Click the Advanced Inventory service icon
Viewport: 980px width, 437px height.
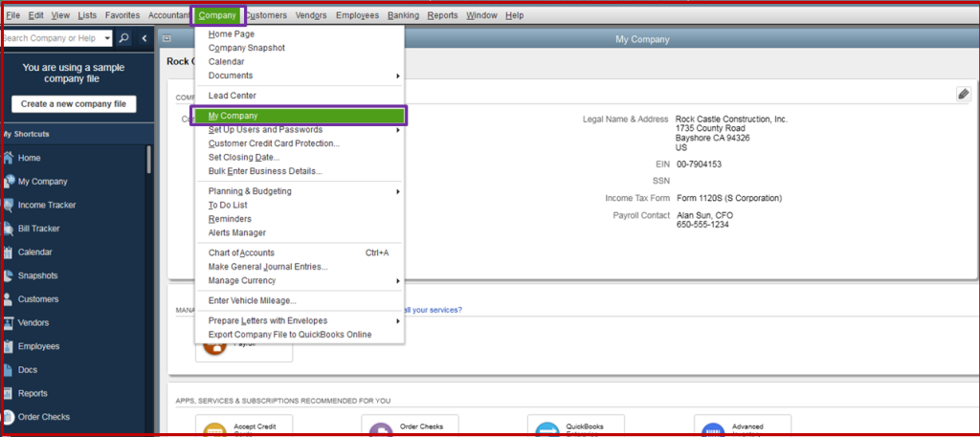pos(713,430)
